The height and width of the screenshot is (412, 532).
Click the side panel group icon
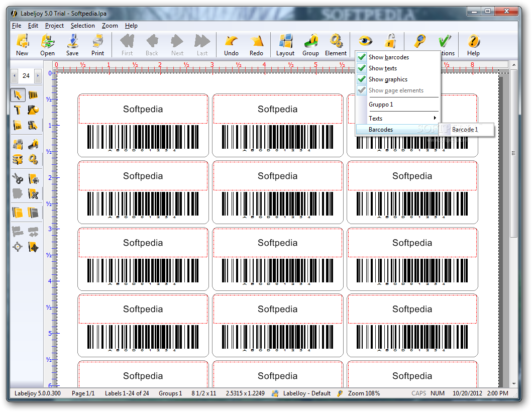pos(33,144)
